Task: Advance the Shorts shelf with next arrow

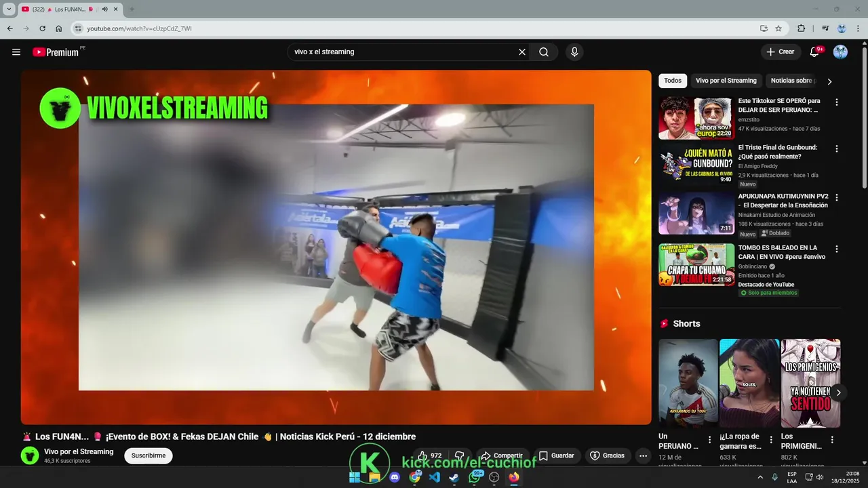Action: pos(838,392)
